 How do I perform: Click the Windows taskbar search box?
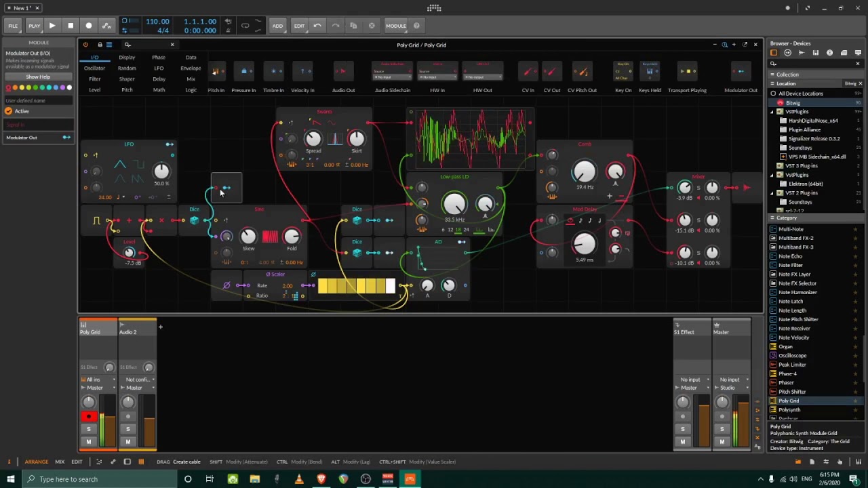click(100, 479)
